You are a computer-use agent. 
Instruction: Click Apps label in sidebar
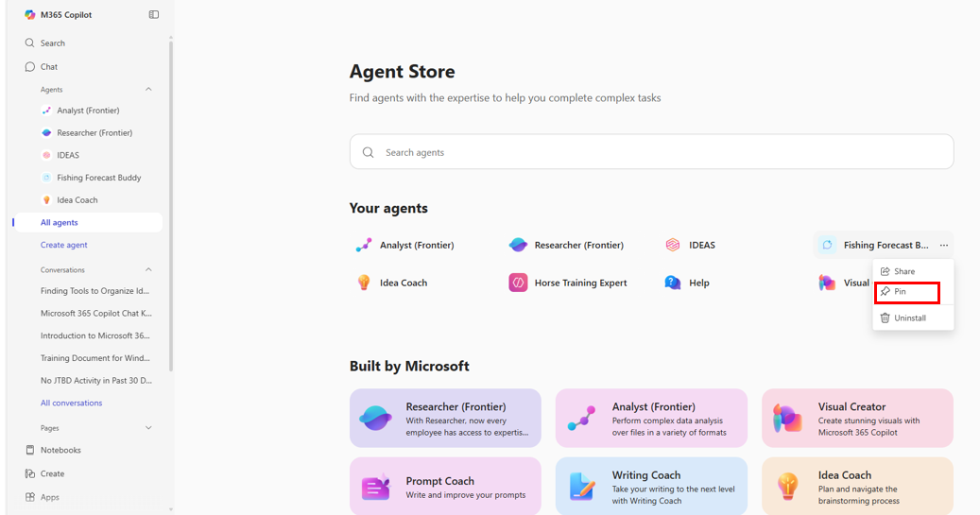50,497
